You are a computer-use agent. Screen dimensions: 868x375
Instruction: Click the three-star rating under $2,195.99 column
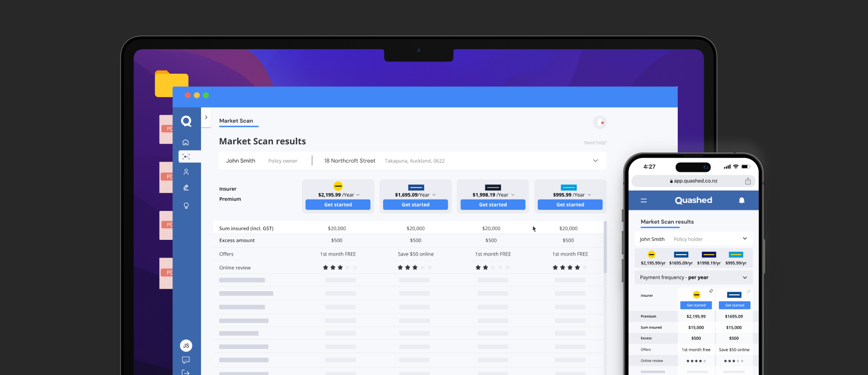pyautogui.click(x=340, y=268)
